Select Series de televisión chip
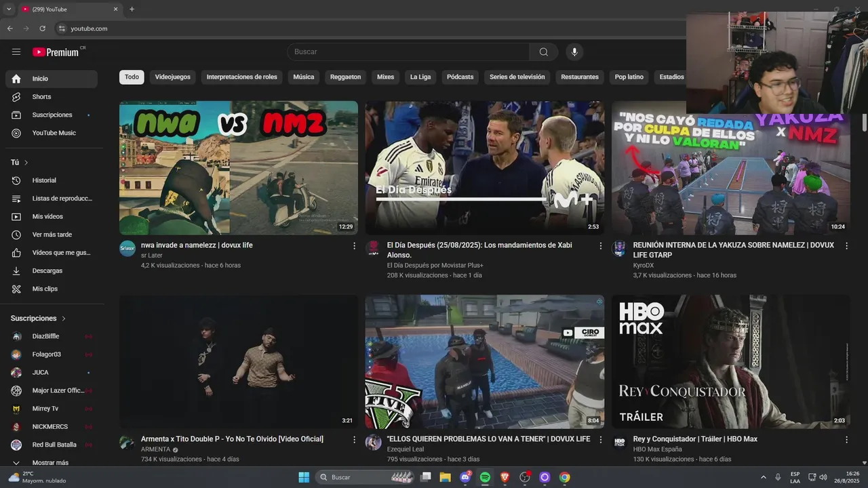This screenshot has width=868, height=488. (517, 77)
